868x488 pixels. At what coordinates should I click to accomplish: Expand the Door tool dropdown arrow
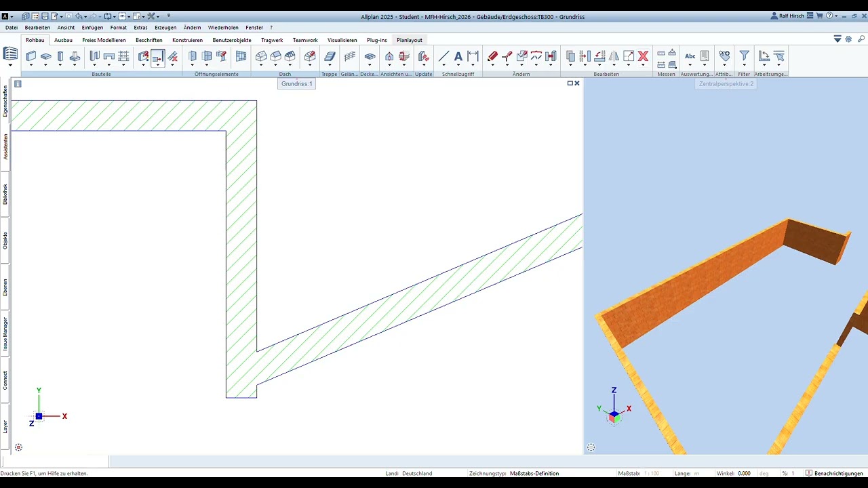point(193,66)
